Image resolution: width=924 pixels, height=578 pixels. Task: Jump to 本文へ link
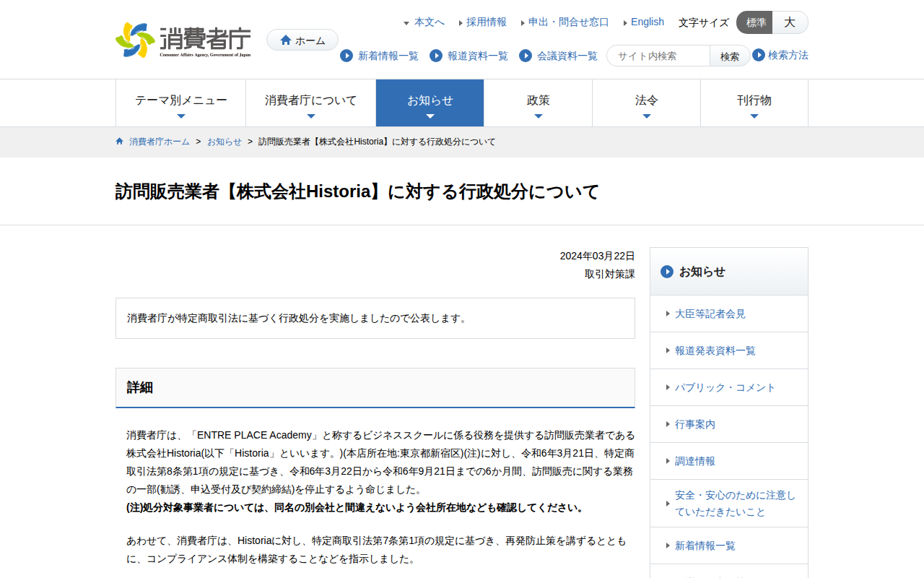click(x=430, y=22)
